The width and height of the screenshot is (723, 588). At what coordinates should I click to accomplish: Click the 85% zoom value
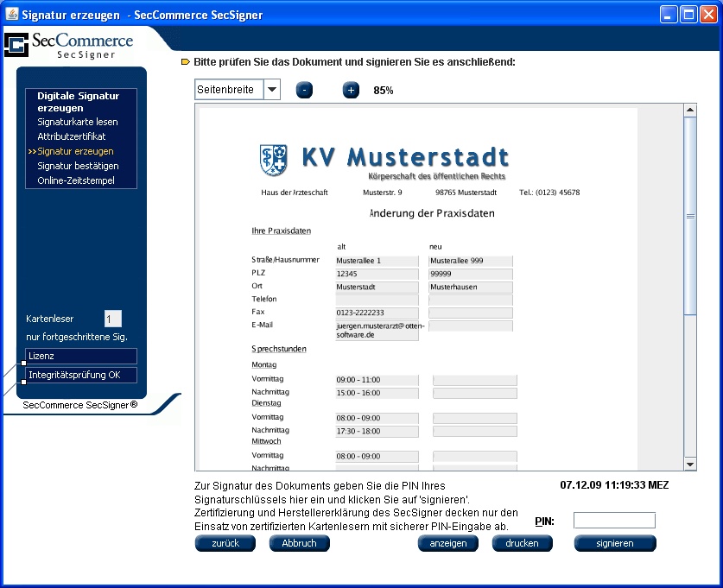tap(384, 91)
